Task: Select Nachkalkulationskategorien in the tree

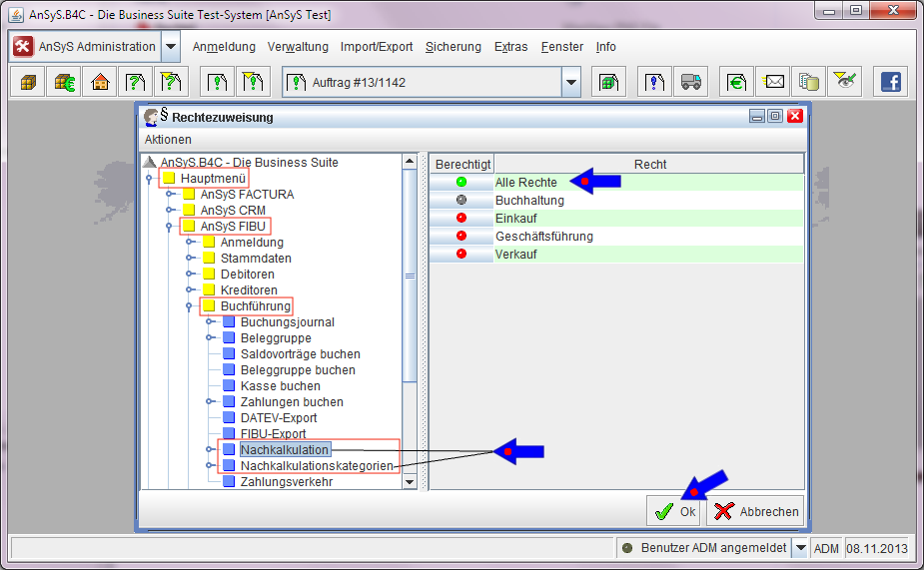Action: coord(317,466)
